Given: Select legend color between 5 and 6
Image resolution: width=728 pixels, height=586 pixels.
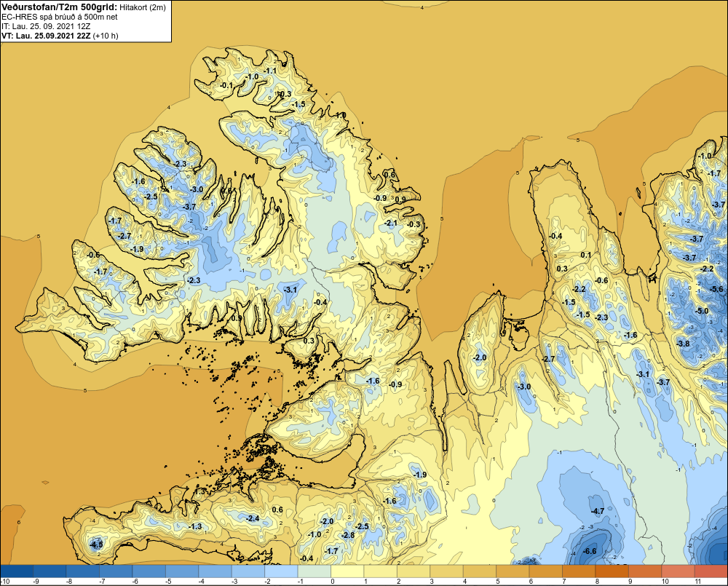Looking at the screenshot, I should coord(513,571).
